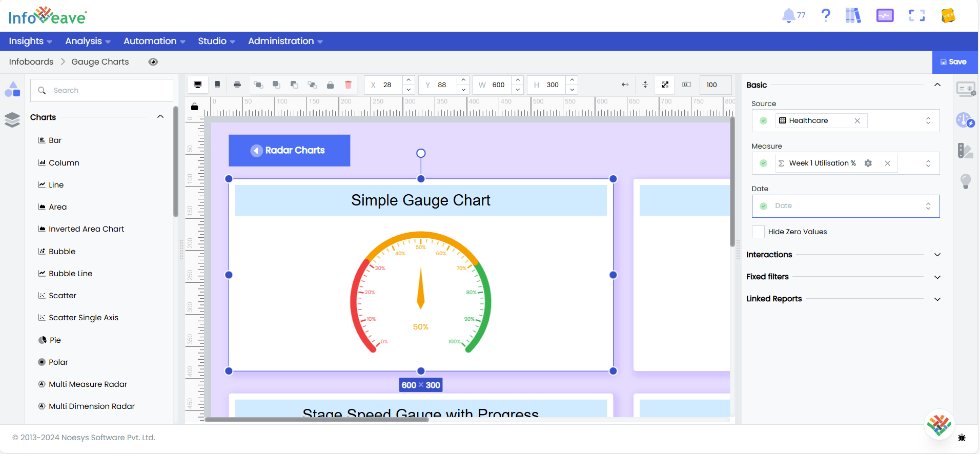Collapse the Basic section
980x454 pixels.
pyautogui.click(x=937, y=85)
